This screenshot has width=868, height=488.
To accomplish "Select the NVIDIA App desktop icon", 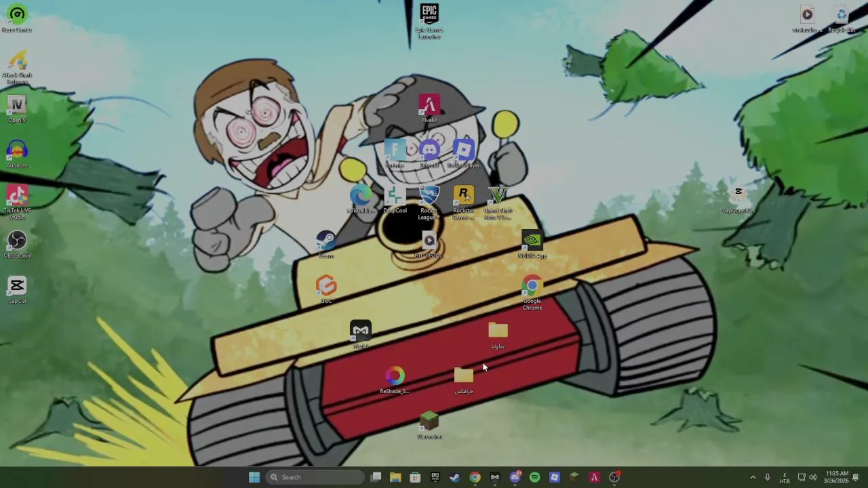I will [532, 245].
